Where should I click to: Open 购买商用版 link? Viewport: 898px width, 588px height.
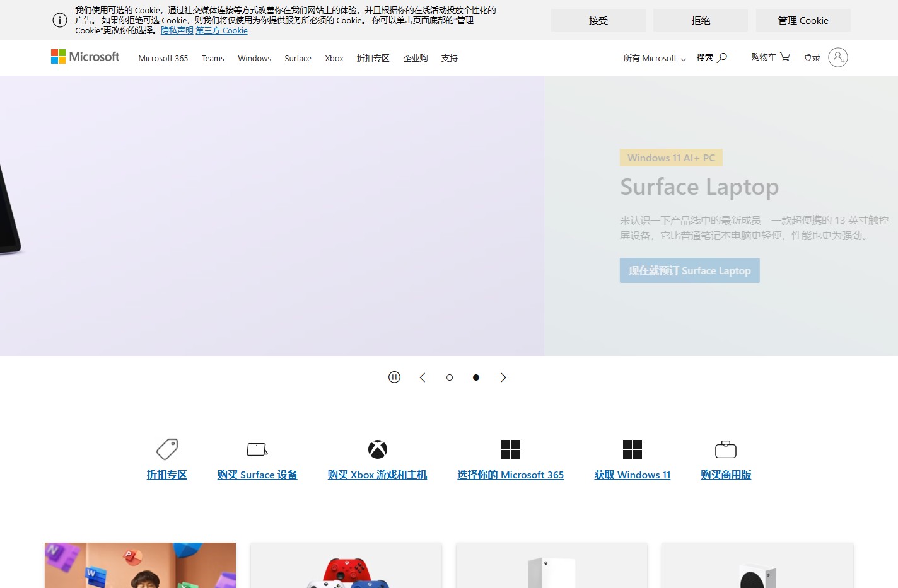click(x=726, y=475)
